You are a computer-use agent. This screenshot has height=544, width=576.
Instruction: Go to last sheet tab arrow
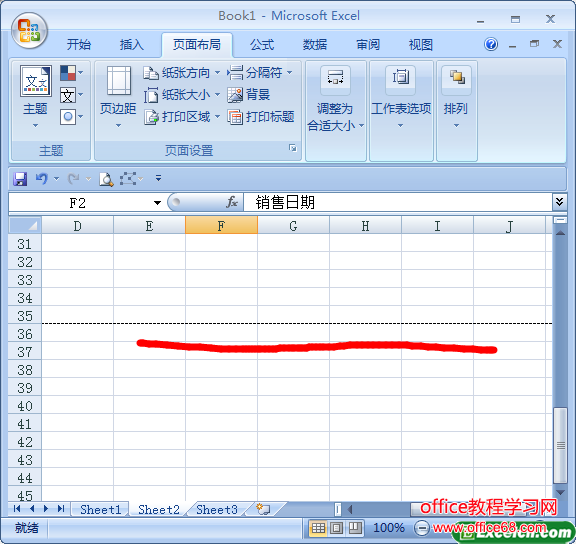tap(61, 508)
